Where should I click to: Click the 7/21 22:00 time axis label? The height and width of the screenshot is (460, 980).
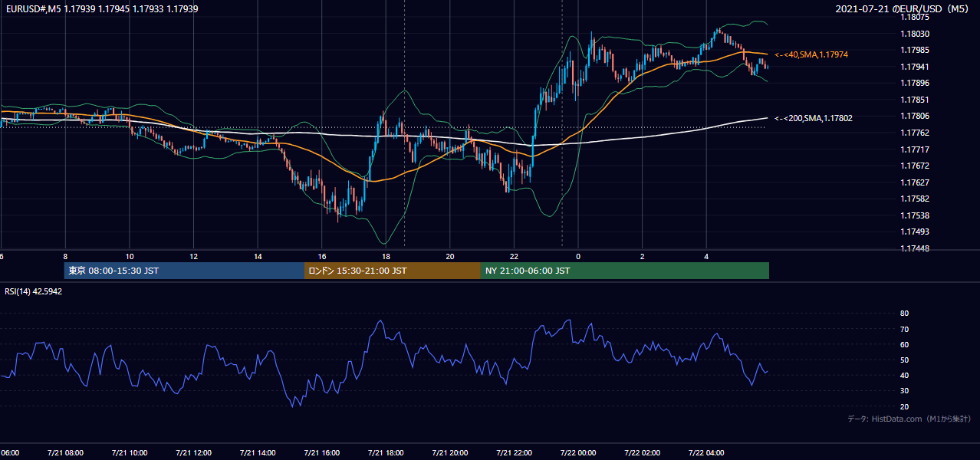click(x=514, y=453)
